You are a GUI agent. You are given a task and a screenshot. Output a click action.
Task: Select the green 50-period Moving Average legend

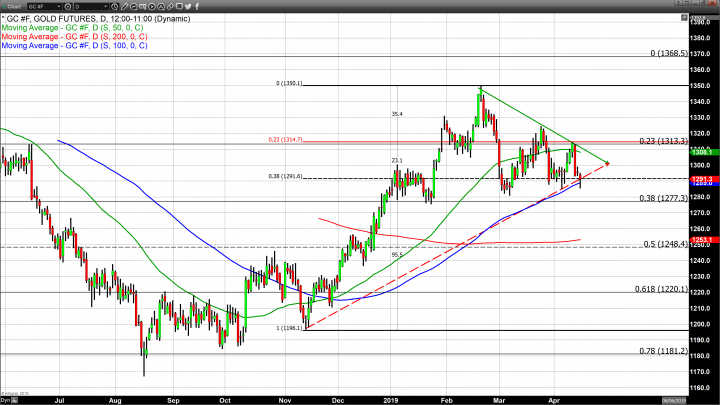pos(73,28)
